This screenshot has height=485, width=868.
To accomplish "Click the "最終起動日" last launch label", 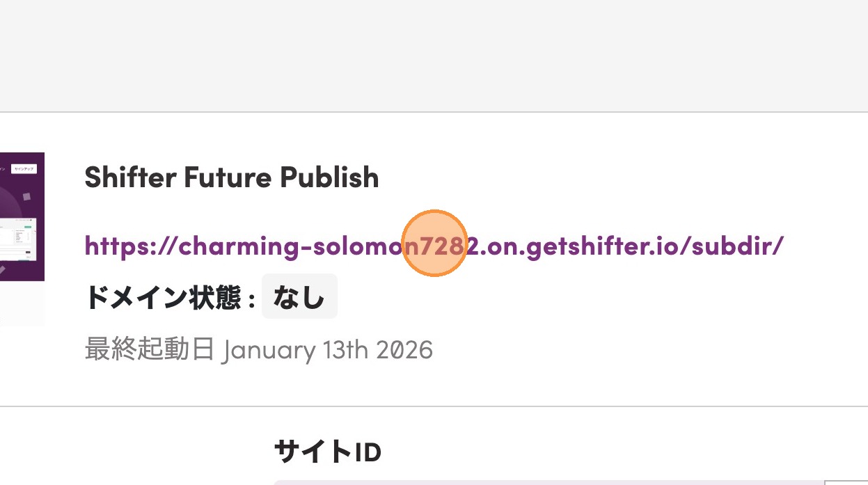I will pyautogui.click(x=149, y=349).
